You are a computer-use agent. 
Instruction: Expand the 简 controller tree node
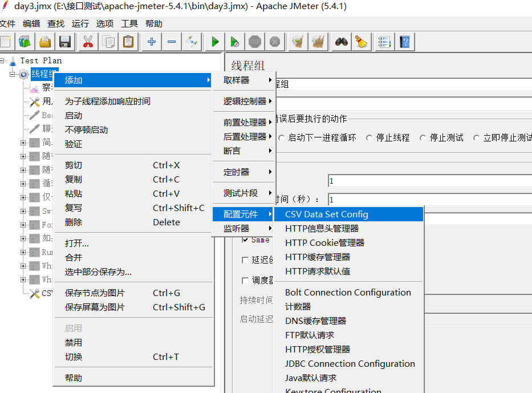point(23,143)
